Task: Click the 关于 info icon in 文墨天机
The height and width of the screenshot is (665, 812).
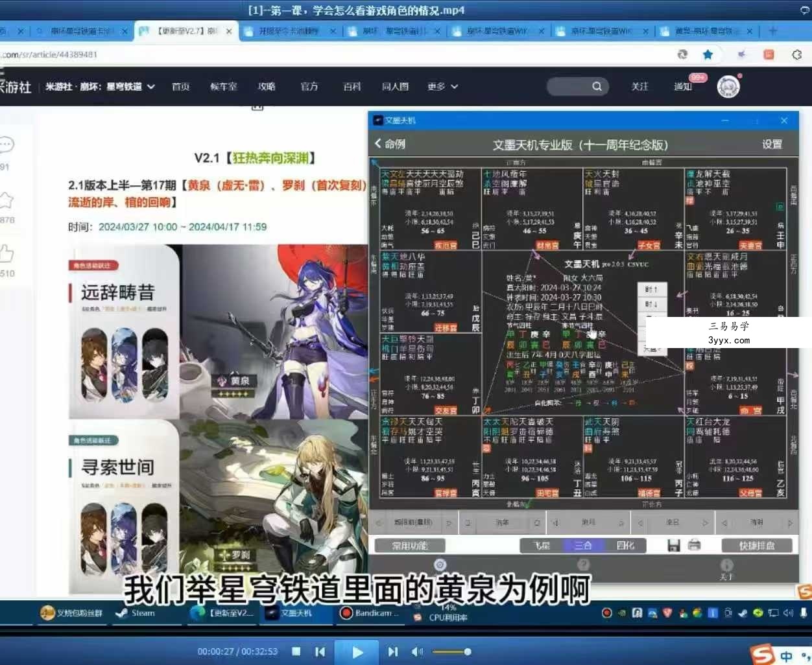Action: tap(726, 568)
